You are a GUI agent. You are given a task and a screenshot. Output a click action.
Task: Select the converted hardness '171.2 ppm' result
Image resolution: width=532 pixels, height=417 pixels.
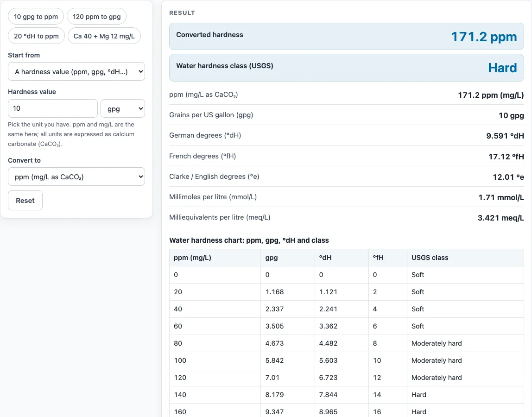coord(484,37)
